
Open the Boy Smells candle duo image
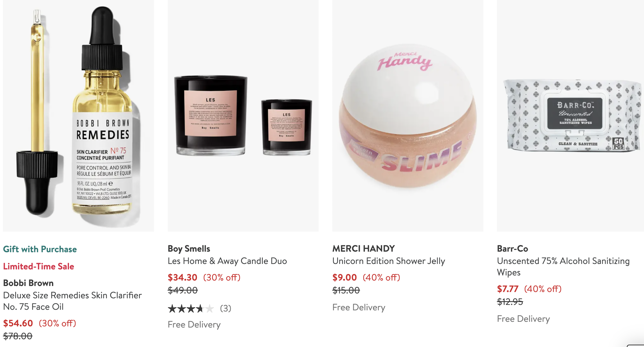click(x=243, y=116)
